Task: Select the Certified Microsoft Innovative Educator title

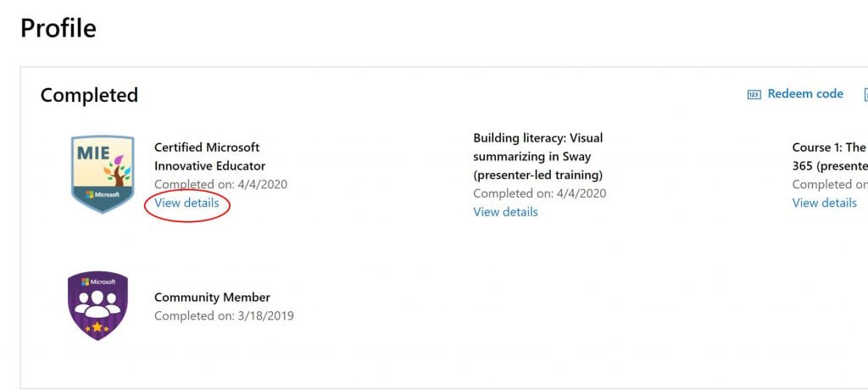Action: [210, 156]
